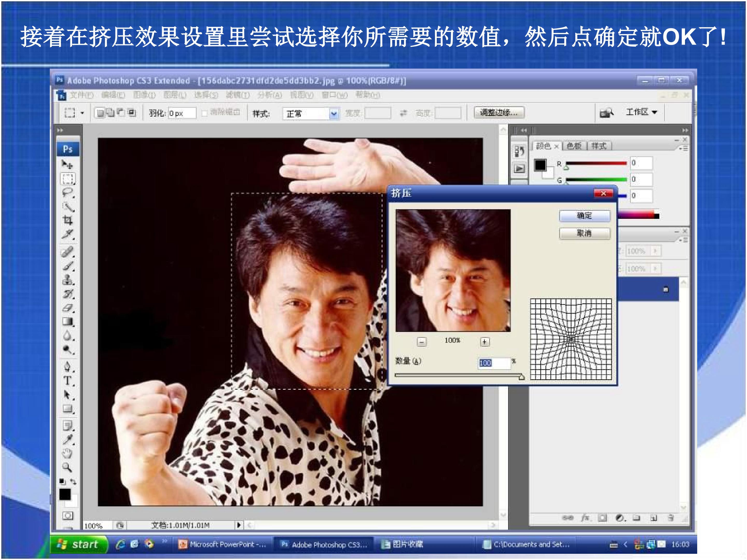The height and width of the screenshot is (560, 747).
Task: Open the 滤镜 Filter menu
Action: (x=238, y=95)
